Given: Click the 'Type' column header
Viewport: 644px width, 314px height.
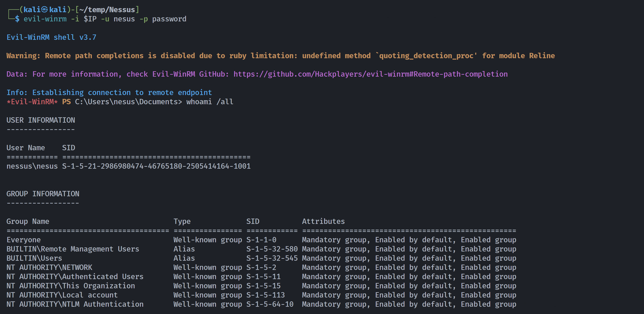Looking at the screenshot, I should (x=182, y=222).
